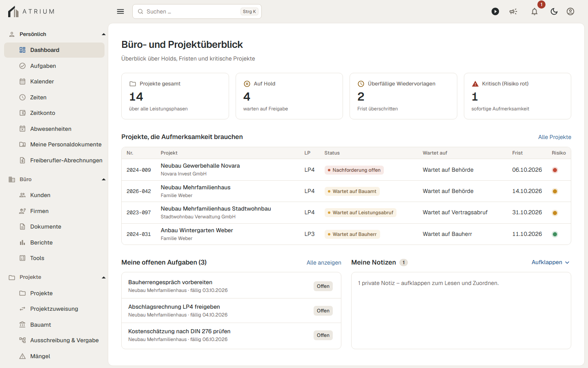Click the Atrium logo icon
This screenshot has height=368, width=588.
click(13, 11)
